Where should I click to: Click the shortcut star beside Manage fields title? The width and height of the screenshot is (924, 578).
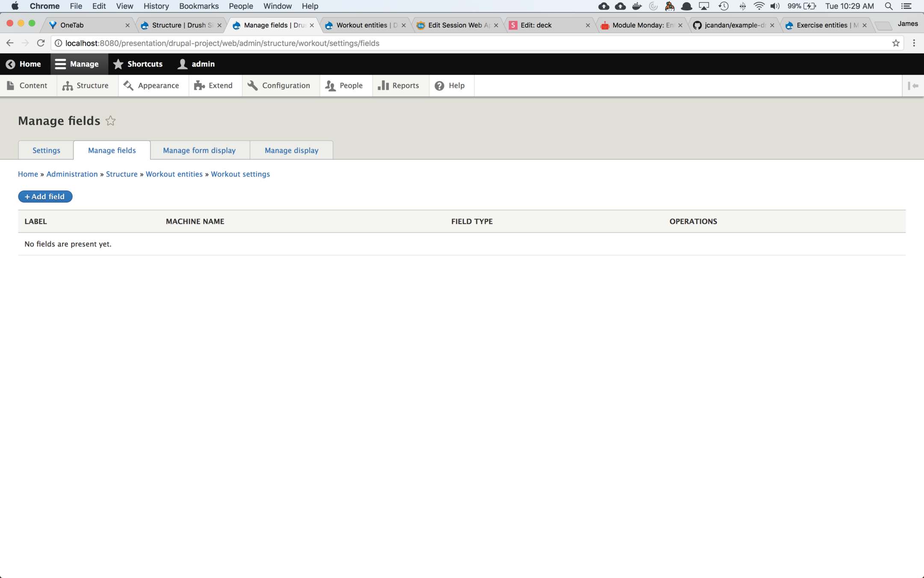(110, 121)
